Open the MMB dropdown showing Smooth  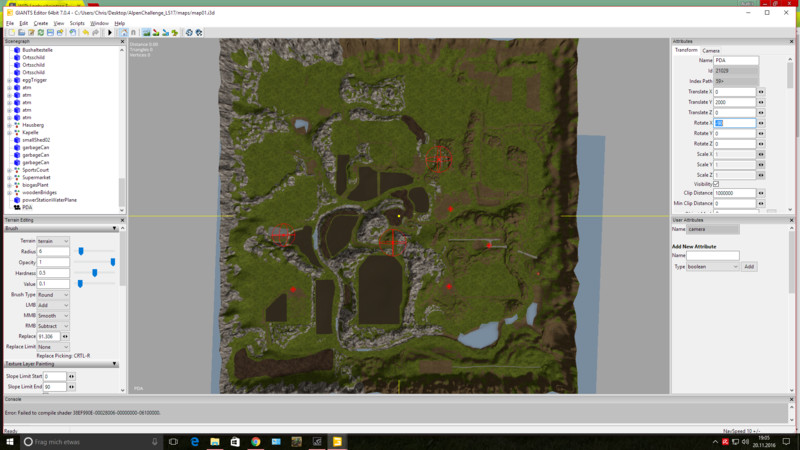click(x=53, y=316)
